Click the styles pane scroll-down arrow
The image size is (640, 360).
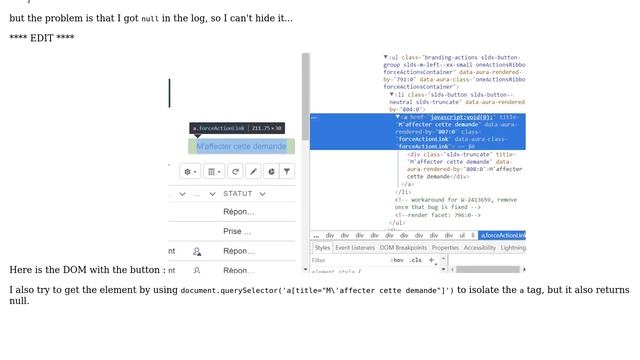(443, 269)
